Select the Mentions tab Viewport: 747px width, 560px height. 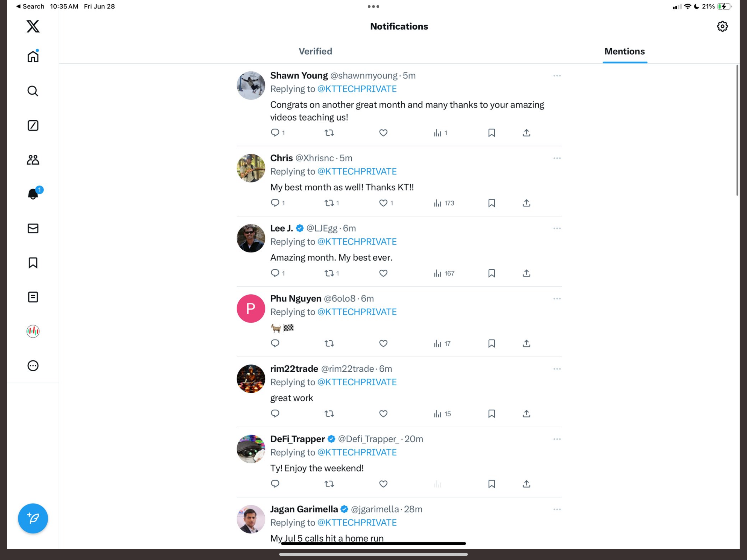pos(625,51)
